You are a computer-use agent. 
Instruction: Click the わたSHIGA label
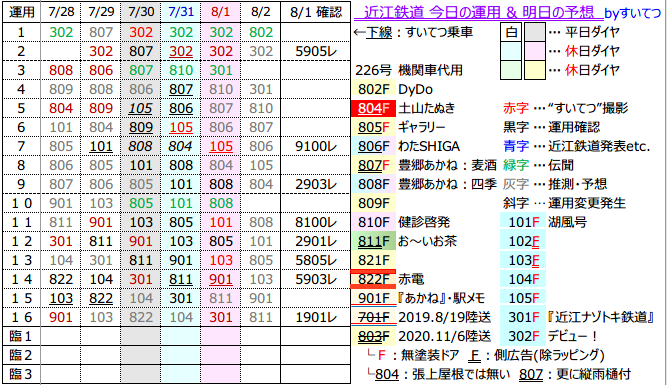pos(429,146)
